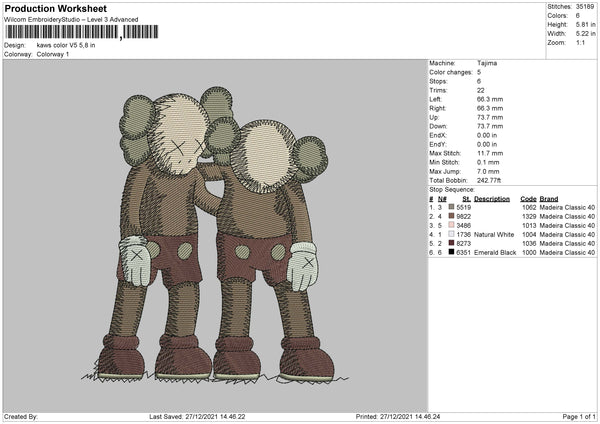Click the 'St.' column header
The width and height of the screenshot is (600, 424).
tap(466, 199)
